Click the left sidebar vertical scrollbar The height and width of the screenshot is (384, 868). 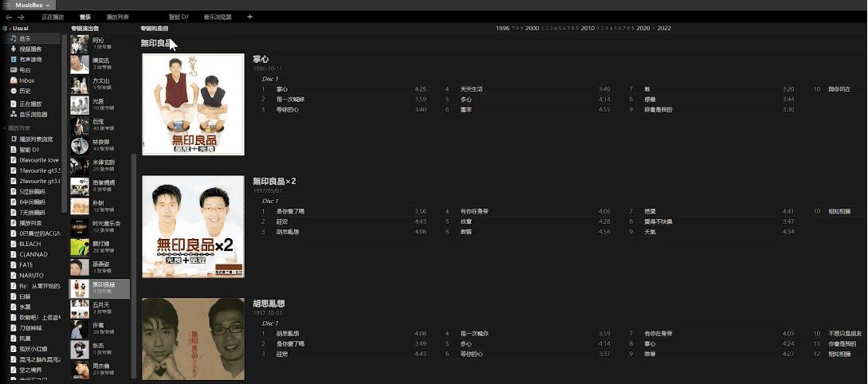click(x=65, y=124)
